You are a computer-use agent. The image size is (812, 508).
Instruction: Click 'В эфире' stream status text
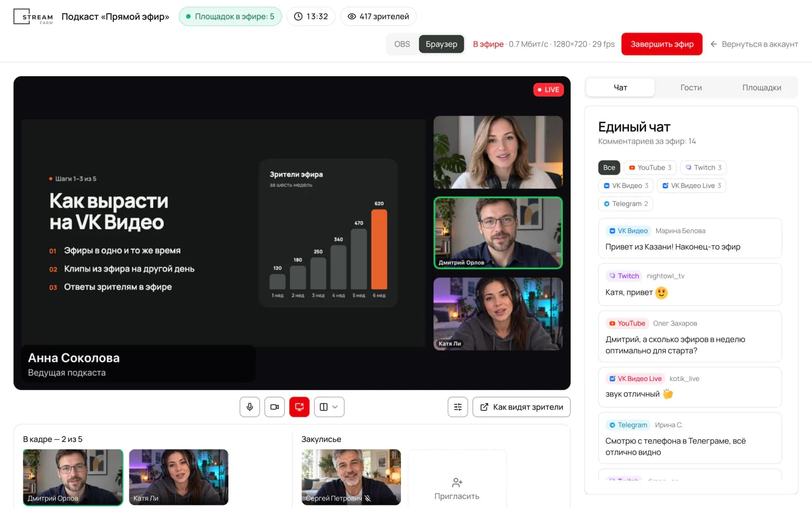point(488,44)
